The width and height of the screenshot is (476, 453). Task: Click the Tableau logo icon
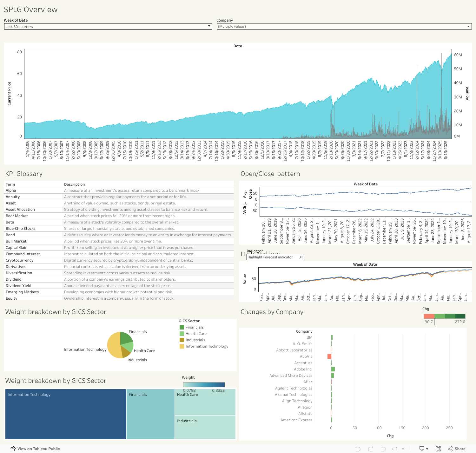pyautogui.click(x=13, y=449)
